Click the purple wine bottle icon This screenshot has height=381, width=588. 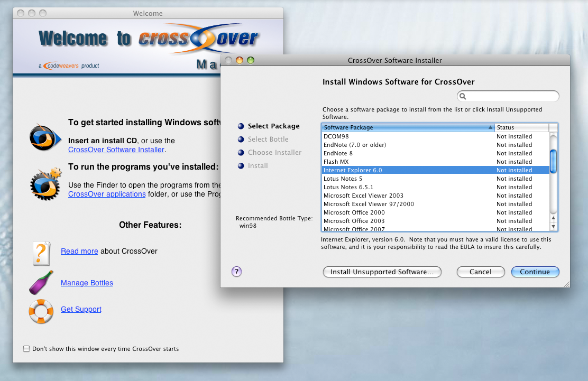click(x=41, y=283)
